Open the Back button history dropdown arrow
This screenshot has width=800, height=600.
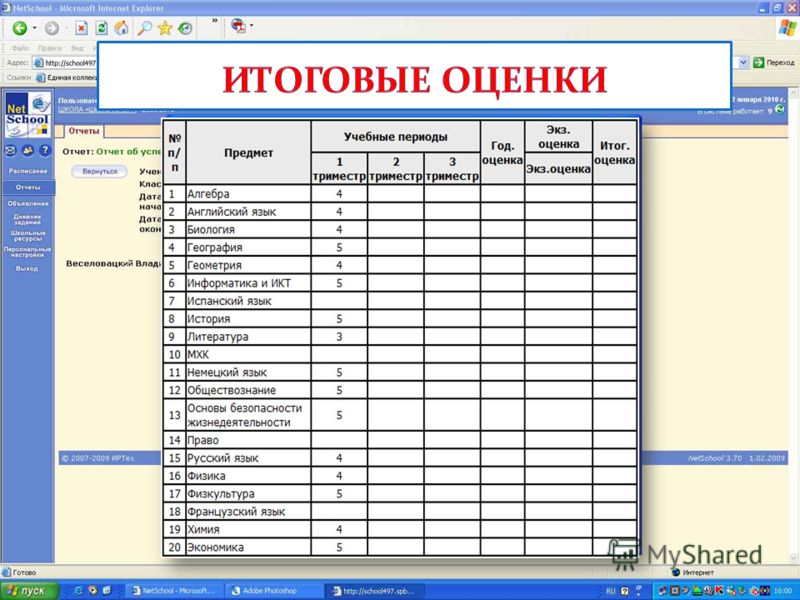[x=35, y=28]
